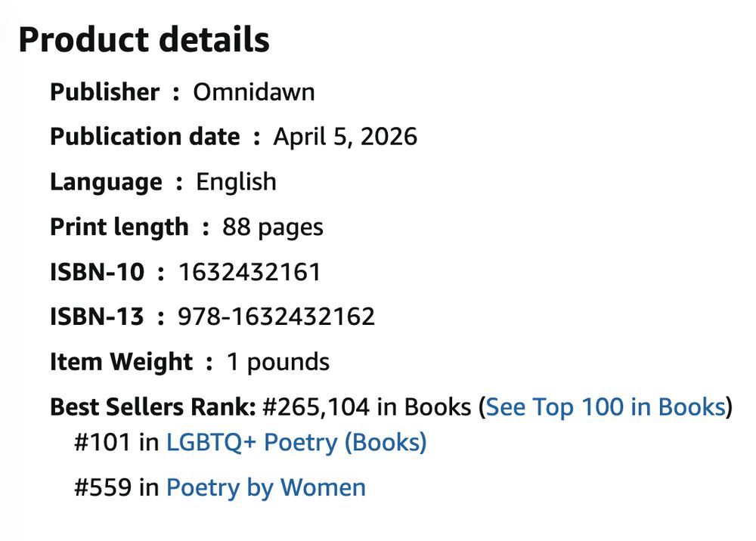Screen dimensions: 756x541
Task: Click the ISBN-13 number 978-1632432162
Action: point(276,317)
